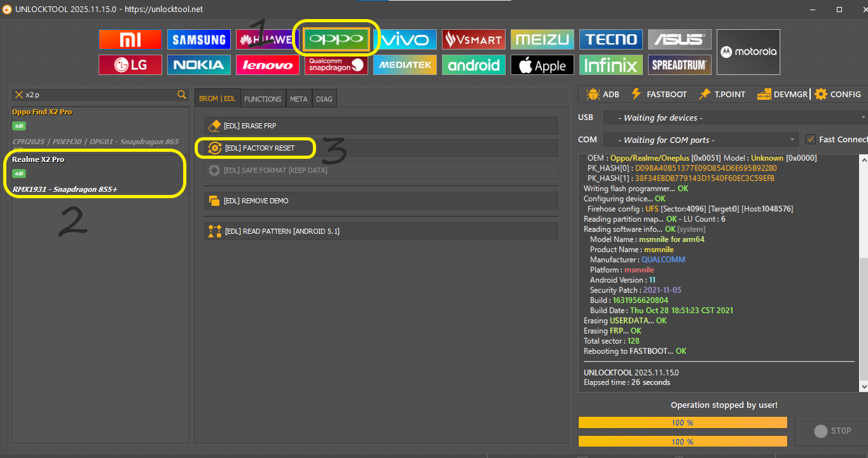Image resolution: width=868 pixels, height=458 pixels.
Task: Click the edl badge under Realme X2 Pro
Action: pyautogui.click(x=19, y=173)
